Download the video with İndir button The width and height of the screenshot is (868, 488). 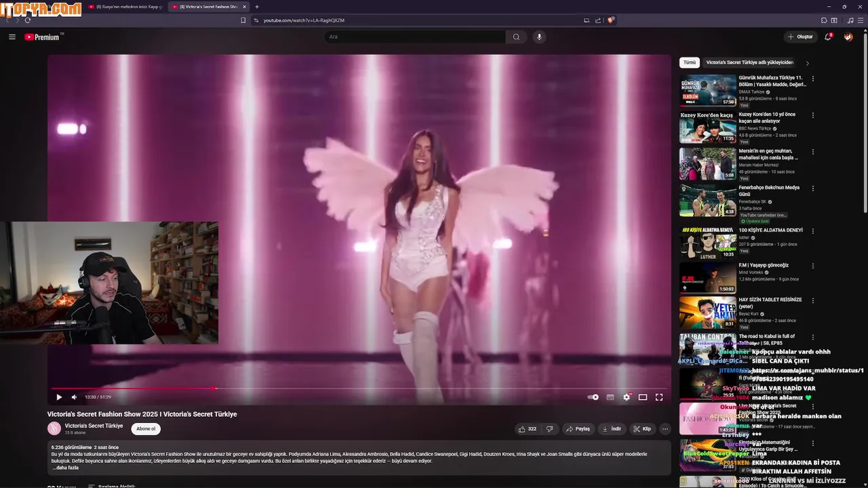click(x=612, y=428)
